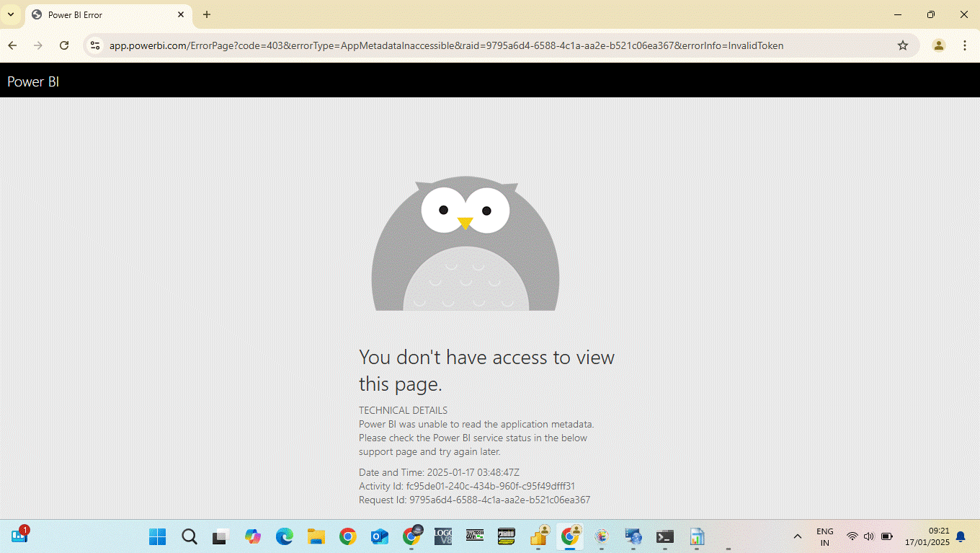Open a new browser tab

pos(207,14)
